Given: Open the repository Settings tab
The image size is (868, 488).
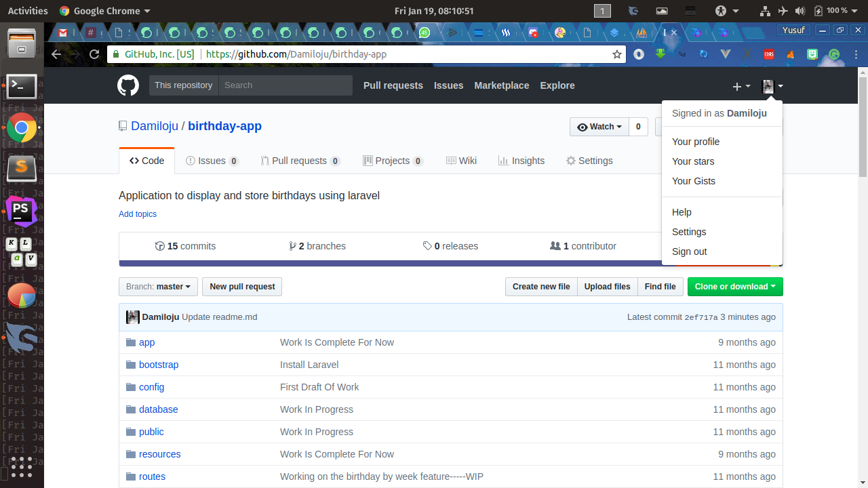Looking at the screenshot, I should coord(589,161).
